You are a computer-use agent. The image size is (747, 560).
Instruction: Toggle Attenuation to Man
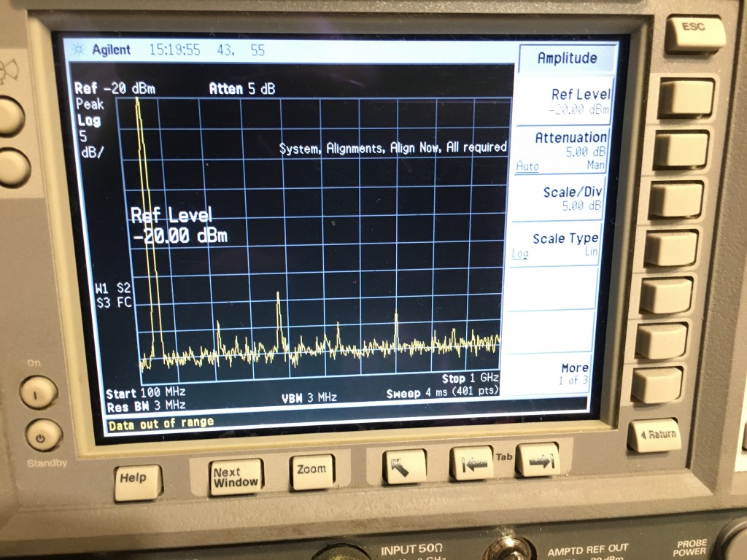click(x=595, y=165)
